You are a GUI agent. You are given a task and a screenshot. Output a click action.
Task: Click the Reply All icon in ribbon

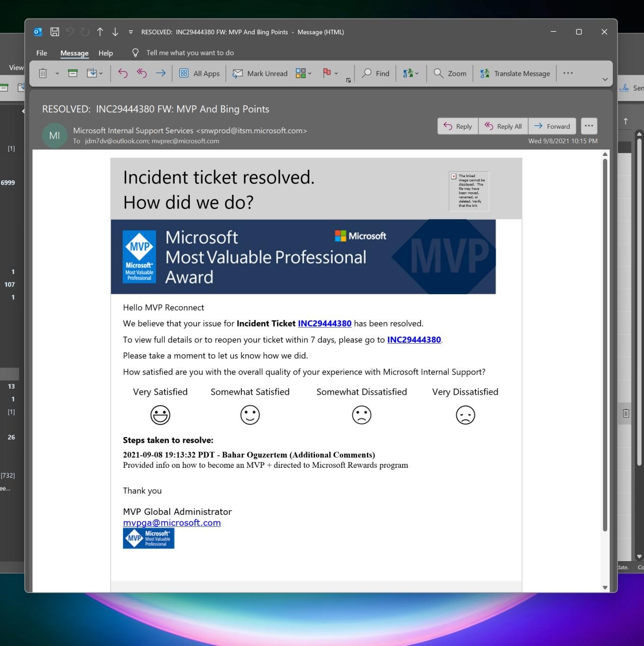point(142,73)
